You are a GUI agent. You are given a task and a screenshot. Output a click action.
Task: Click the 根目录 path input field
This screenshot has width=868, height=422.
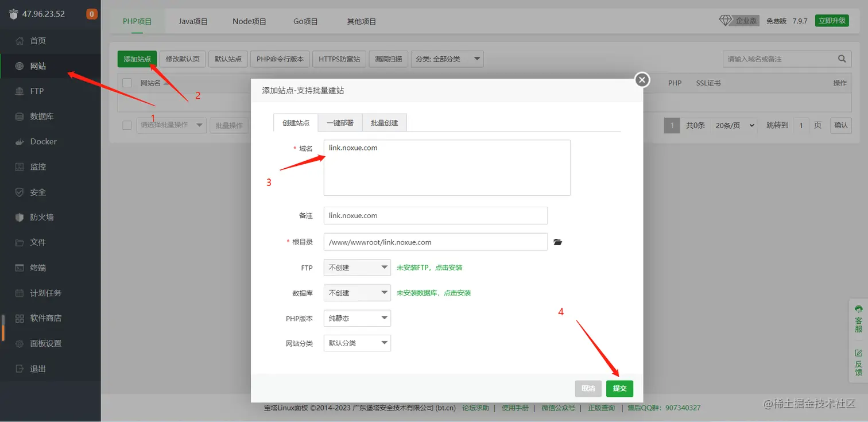(x=436, y=242)
